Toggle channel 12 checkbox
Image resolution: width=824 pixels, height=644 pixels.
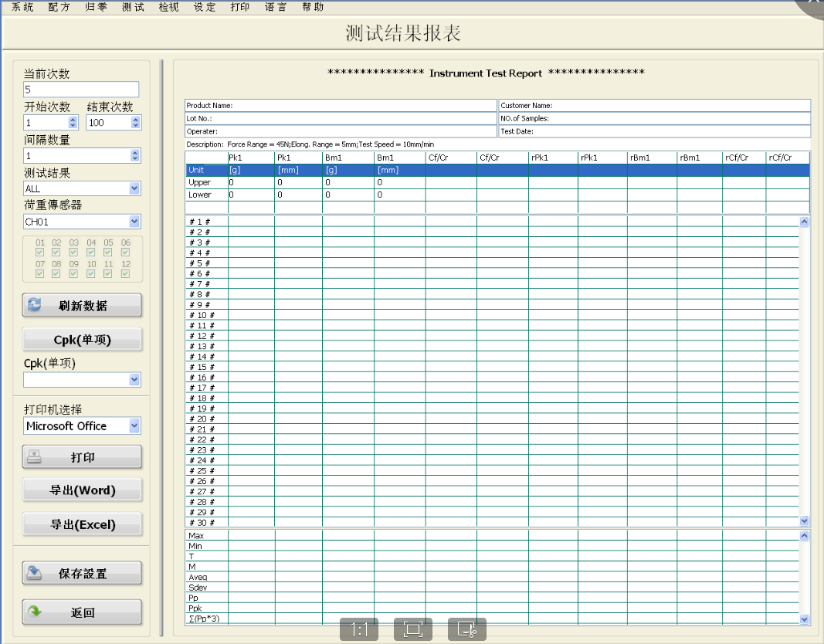point(126,273)
